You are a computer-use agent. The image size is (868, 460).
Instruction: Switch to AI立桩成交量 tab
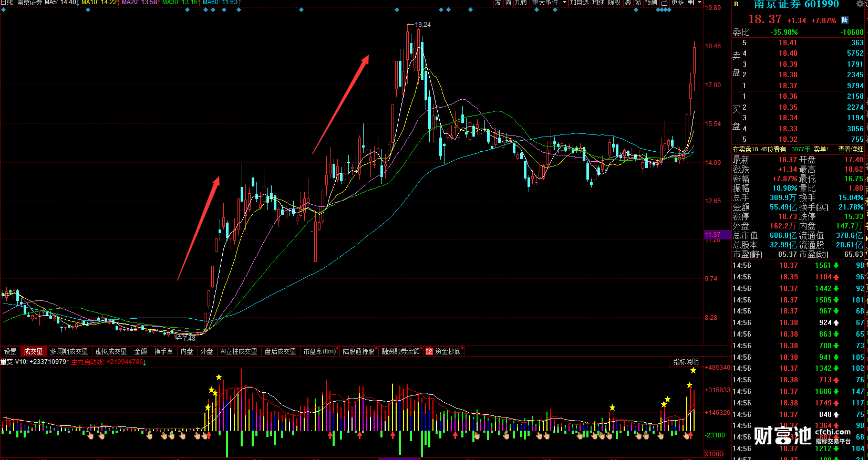[239, 351]
